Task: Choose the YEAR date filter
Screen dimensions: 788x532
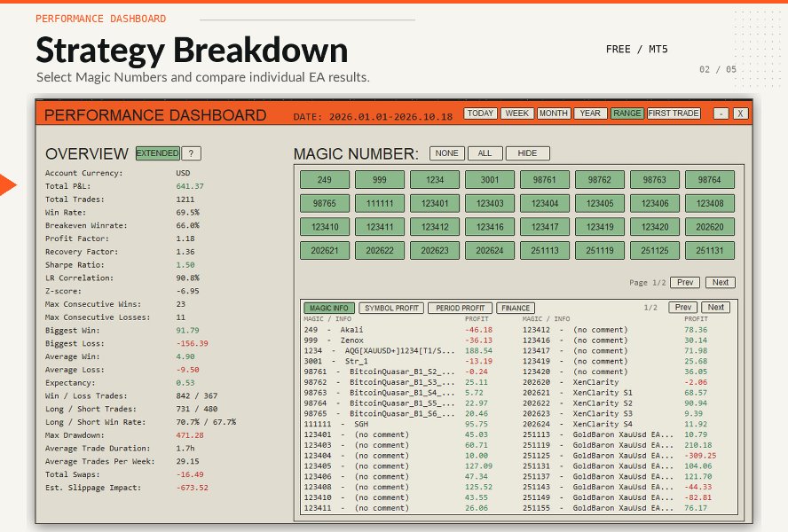Action: pyautogui.click(x=590, y=113)
